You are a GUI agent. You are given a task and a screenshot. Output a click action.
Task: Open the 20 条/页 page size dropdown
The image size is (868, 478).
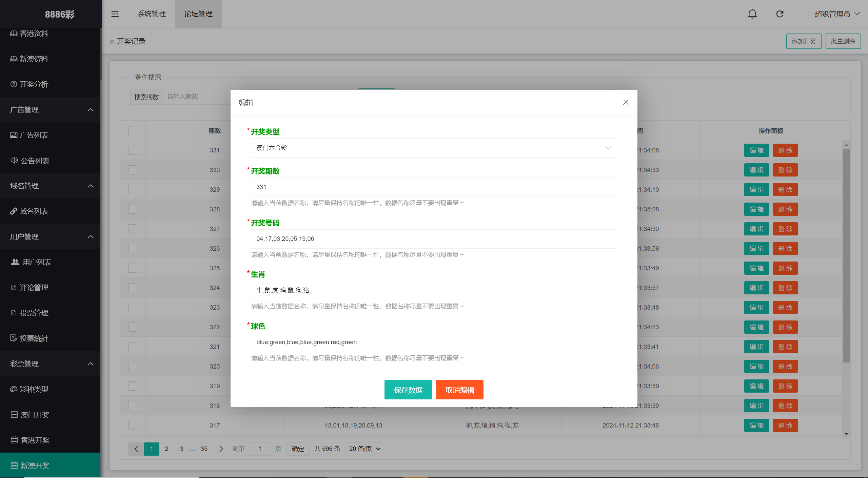click(364, 449)
